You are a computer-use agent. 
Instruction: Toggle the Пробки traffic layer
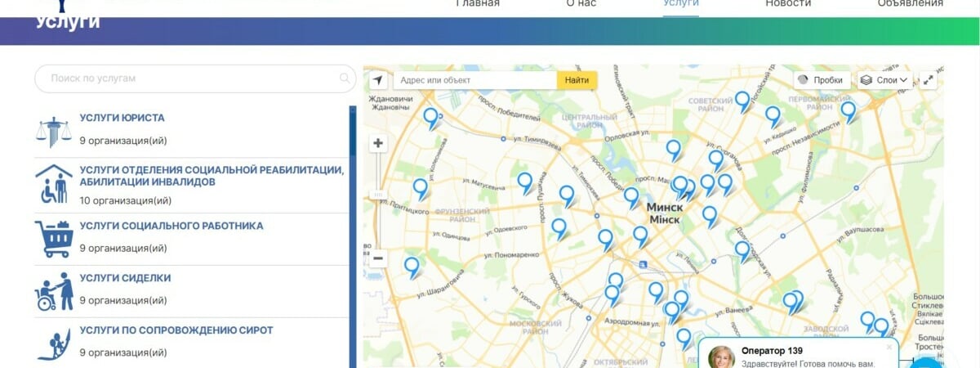822,80
